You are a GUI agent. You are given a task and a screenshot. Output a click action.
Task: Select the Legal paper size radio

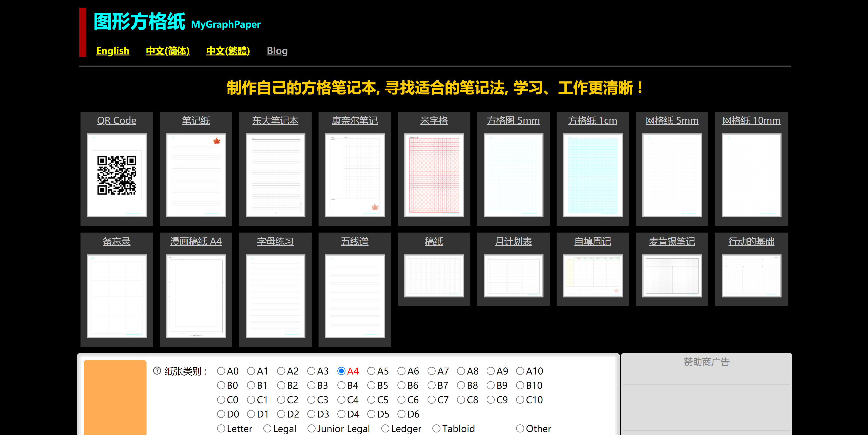(267, 428)
